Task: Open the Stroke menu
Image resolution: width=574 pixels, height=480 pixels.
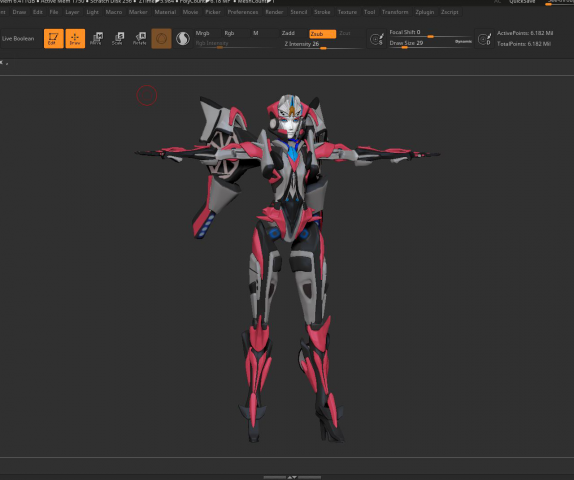Action: pyautogui.click(x=322, y=12)
